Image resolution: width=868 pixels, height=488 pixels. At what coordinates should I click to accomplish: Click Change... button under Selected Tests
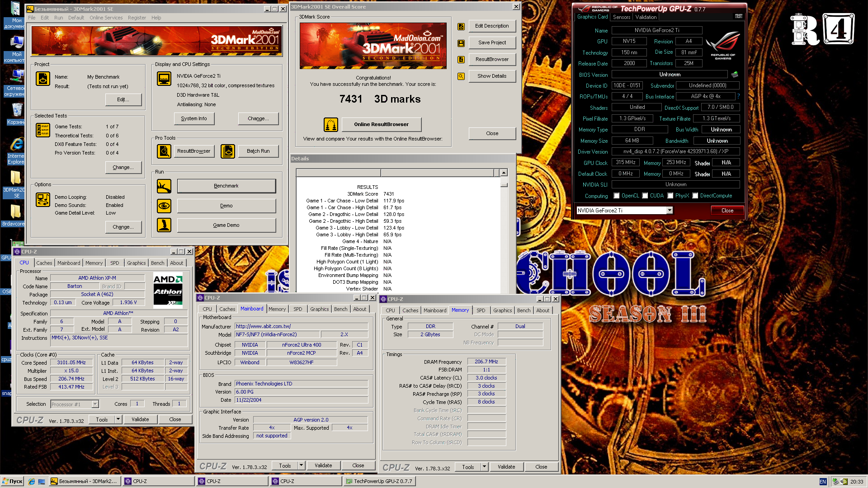[123, 168]
